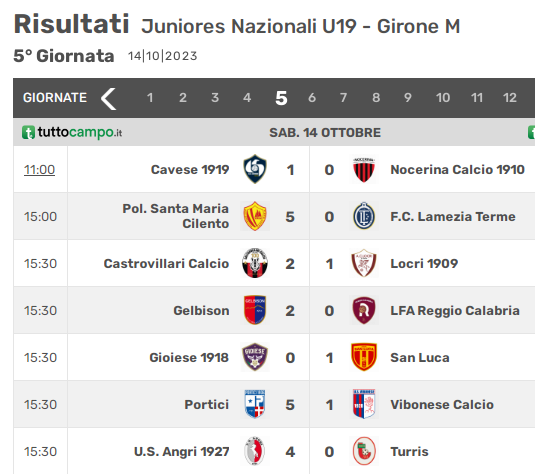This screenshot has height=474, width=535.
Task: Click the Cavese 1919 team crest
Action: click(x=255, y=169)
